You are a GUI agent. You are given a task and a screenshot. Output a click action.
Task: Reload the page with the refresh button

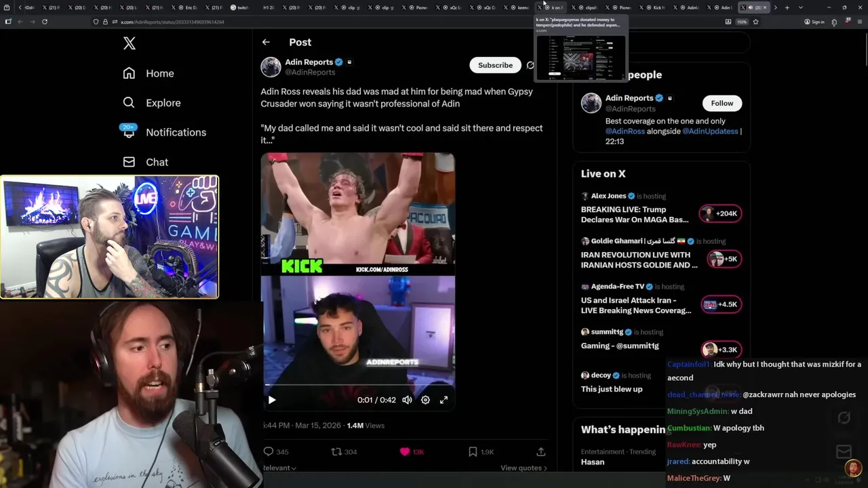click(45, 22)
